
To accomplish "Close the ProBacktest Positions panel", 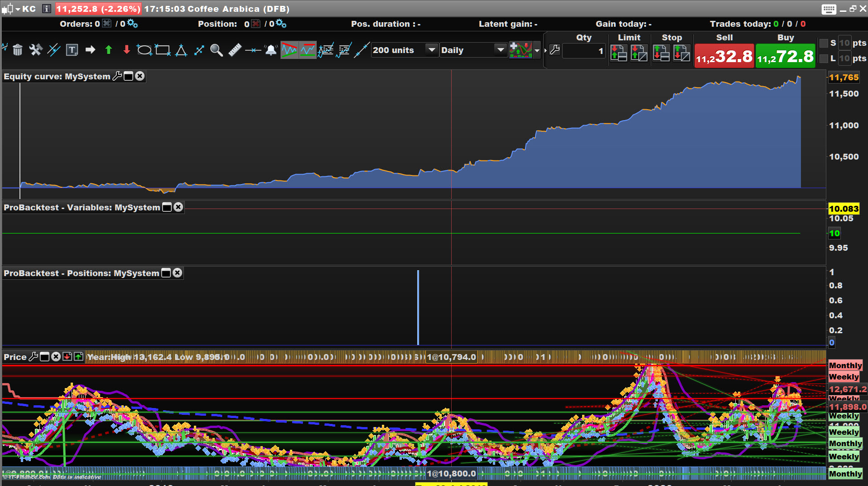I will point(178,273).
